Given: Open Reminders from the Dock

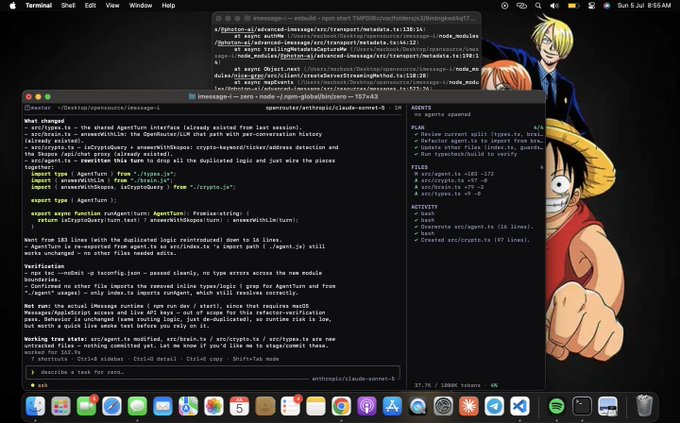Looking at the screenshot, I should point(291,406).
